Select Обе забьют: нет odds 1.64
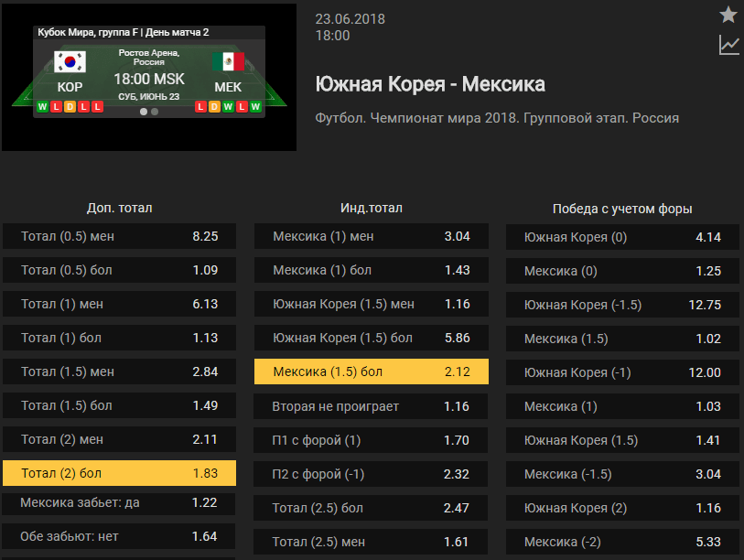Screen dimensions: 744x560 click(119, 536)
